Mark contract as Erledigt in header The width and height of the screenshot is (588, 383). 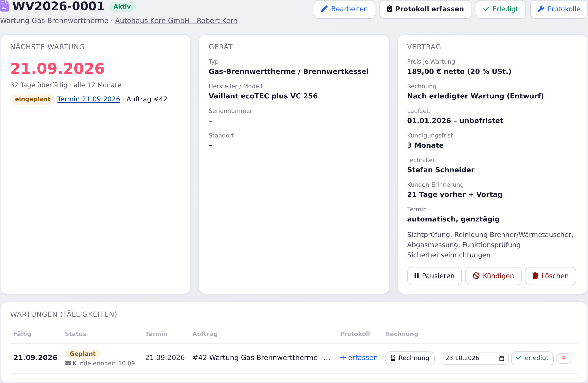coord(501,9)
